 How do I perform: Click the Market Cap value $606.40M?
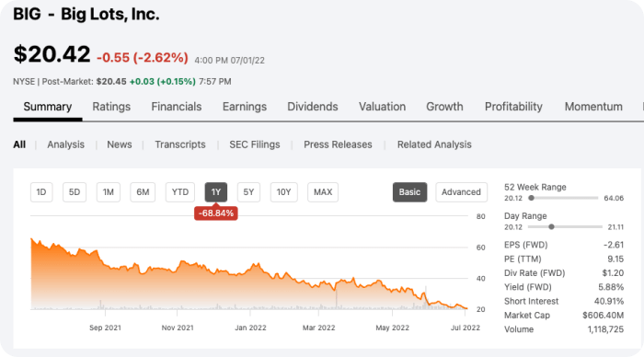(x=603, y=315)
